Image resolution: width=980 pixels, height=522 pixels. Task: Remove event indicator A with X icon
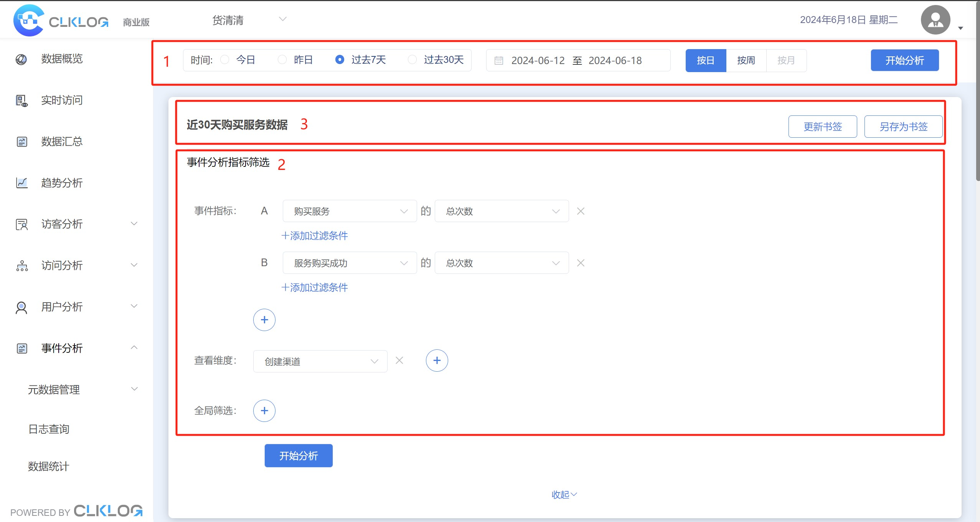point(581,211)
